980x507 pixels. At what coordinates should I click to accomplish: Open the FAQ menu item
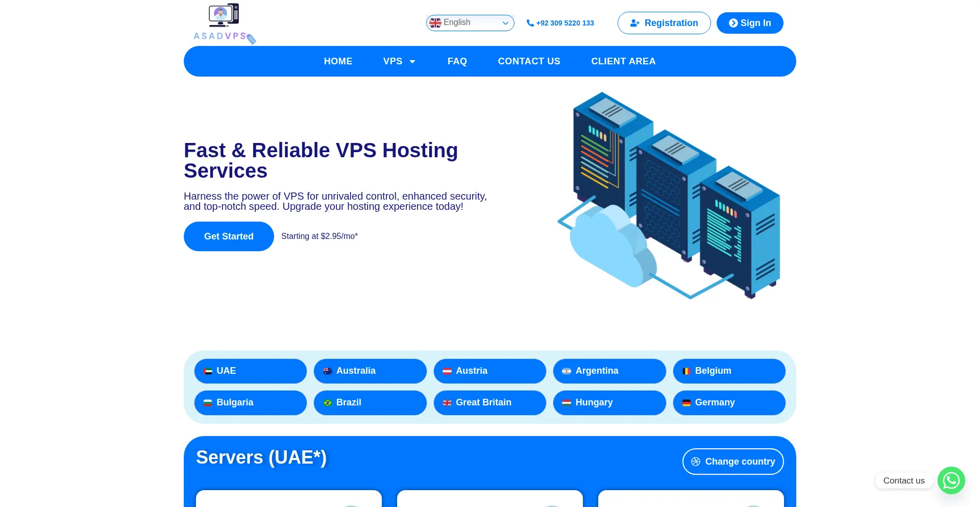[x=457, y=61]
